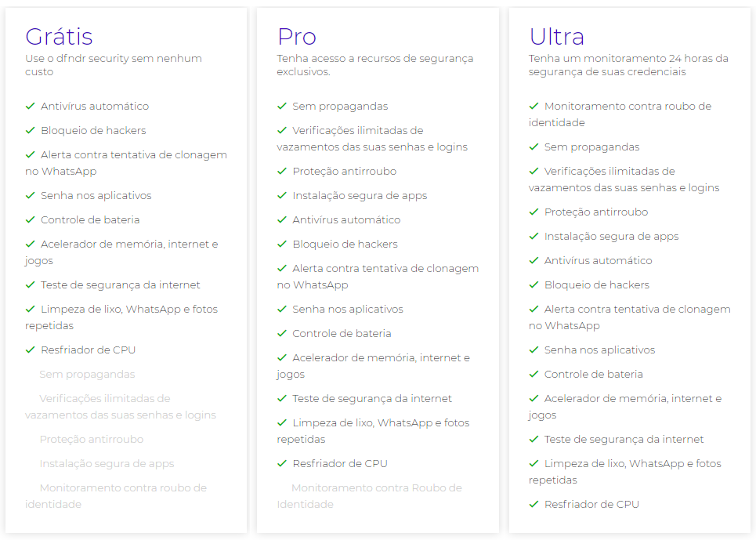Image resolution: width=756 pixels, height=540 pixels.
Task: Click checkmark by Monitoramento contra roubo in Ultra
Action: point(534,106)
